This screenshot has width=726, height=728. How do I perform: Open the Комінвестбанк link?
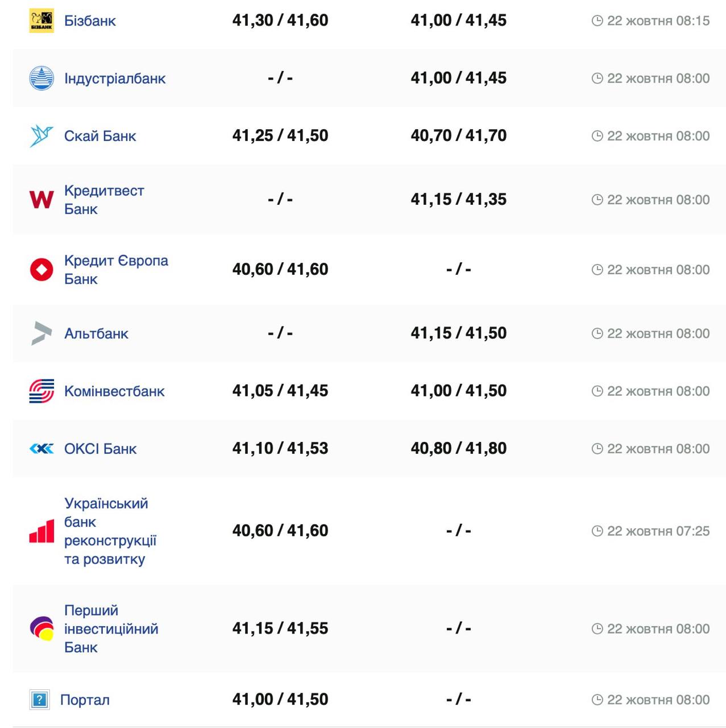(114, 391)
